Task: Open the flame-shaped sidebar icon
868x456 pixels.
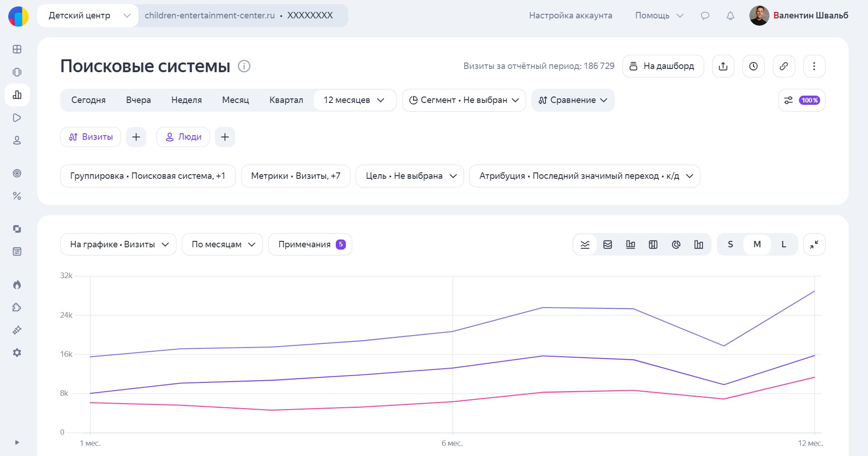Action: [x=17, y=285]
